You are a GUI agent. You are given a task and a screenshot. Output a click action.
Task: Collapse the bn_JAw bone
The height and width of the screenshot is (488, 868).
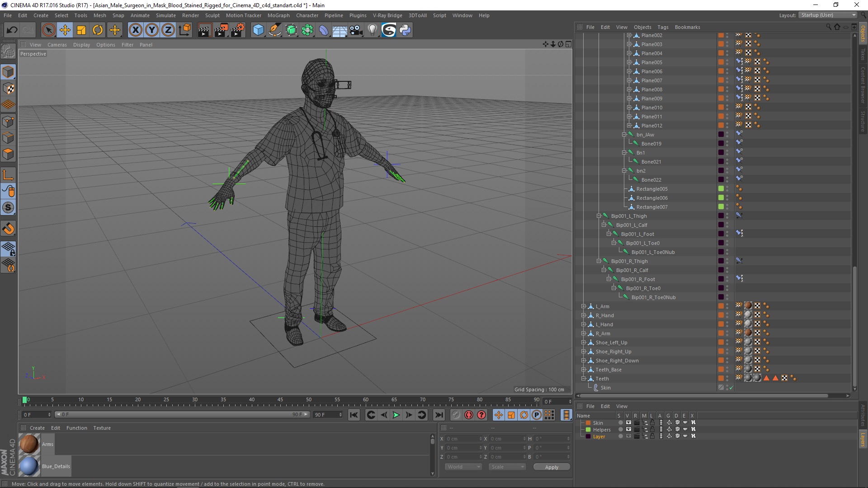pyautogui.click(x=624, y=135)
